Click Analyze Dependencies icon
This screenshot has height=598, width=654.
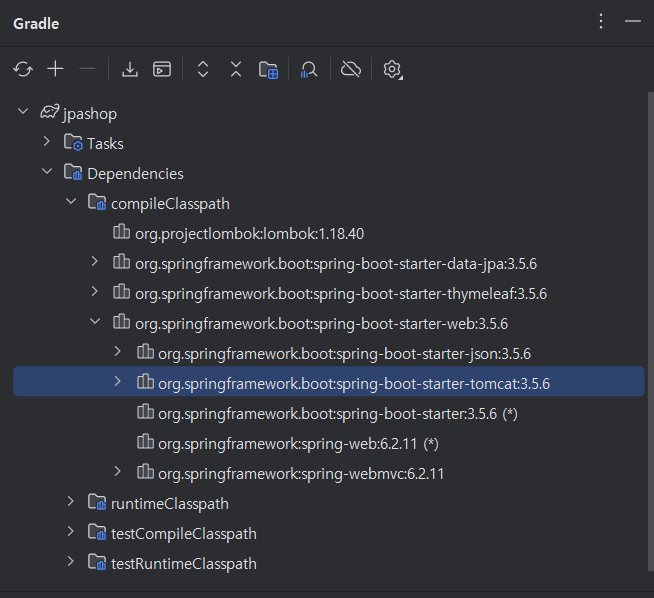coord(309,69)
